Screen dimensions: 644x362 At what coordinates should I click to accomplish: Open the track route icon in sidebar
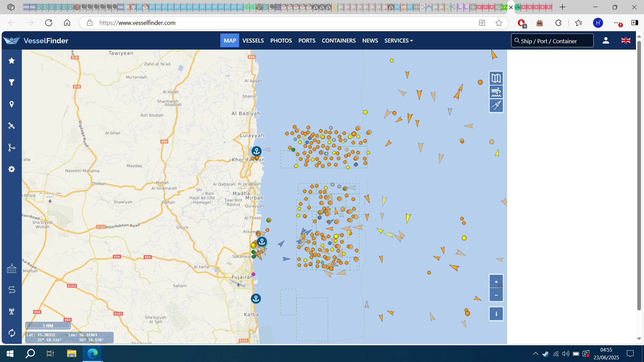tap(12, 290)
